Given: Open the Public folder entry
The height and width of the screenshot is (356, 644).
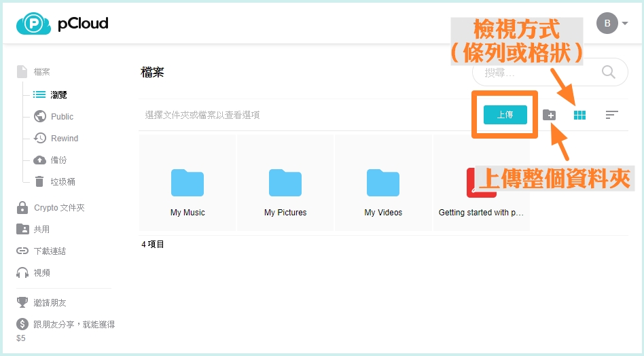Looking at the screenshot, I should pos(62,117).
